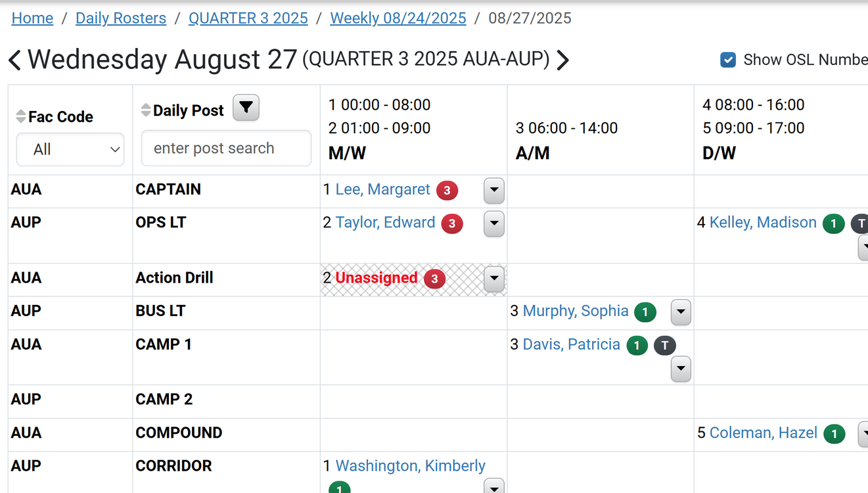Click red badge 3 next to Lee, Margaret
The image size is (868, 493).
(x=447, y=191)
